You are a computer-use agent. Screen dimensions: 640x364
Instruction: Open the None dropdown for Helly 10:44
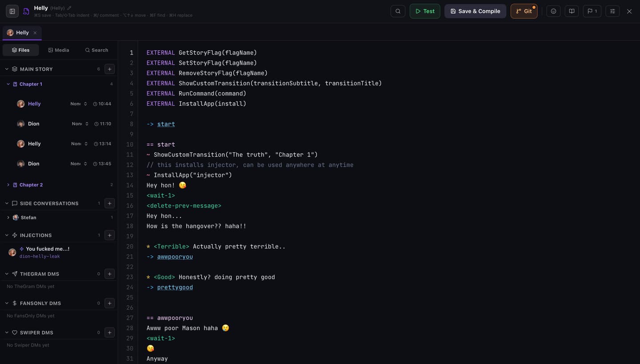click(x=79, y=104)
